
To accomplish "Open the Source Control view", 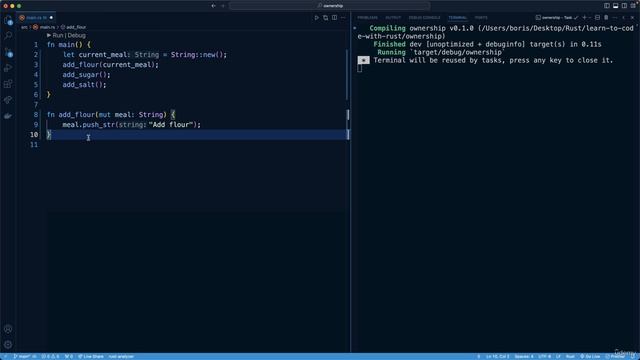I will [8, 52].
